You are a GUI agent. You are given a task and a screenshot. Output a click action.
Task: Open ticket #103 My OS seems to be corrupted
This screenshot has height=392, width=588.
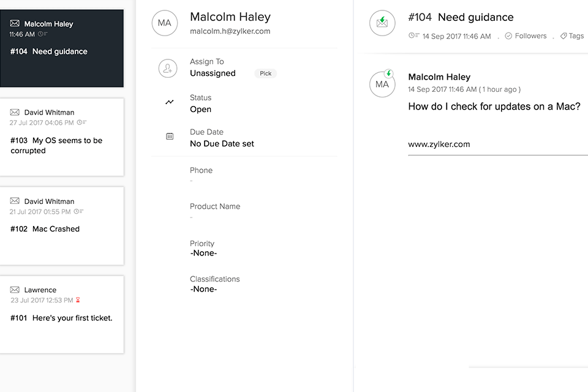point(61,145)
